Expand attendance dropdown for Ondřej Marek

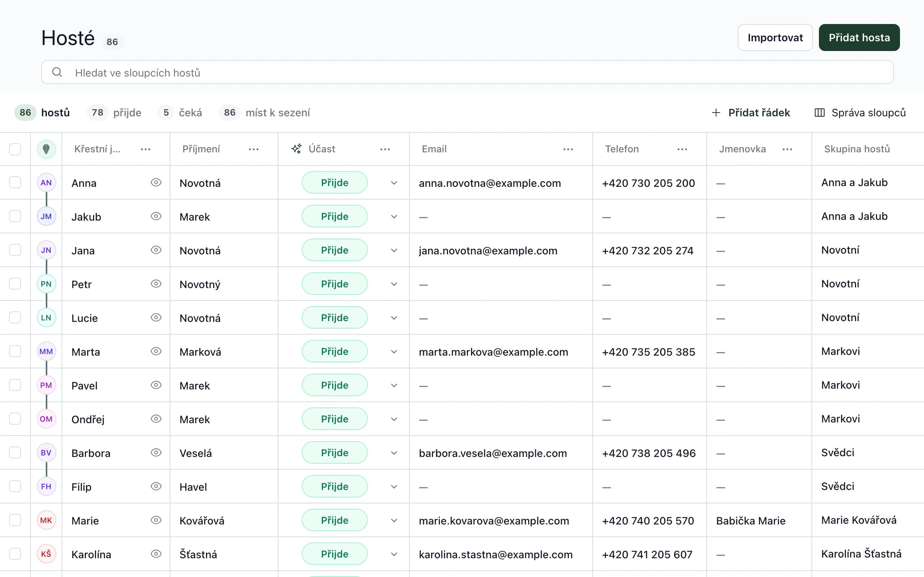(394, 419)
